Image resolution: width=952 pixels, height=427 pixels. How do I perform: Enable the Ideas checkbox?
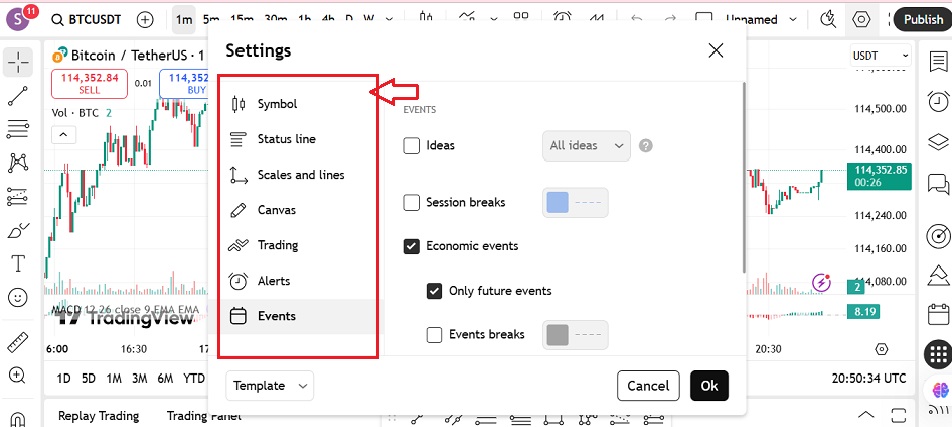tap(412, 146)
